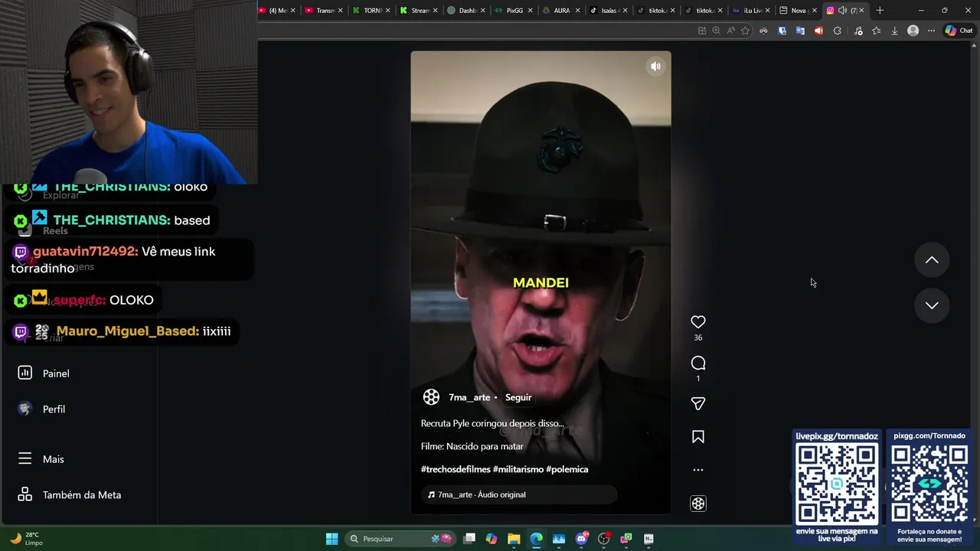980x551 pixels.
Task: Switch to the AURA browser tab
Action: pyautogui.click(x=561, y=11)
